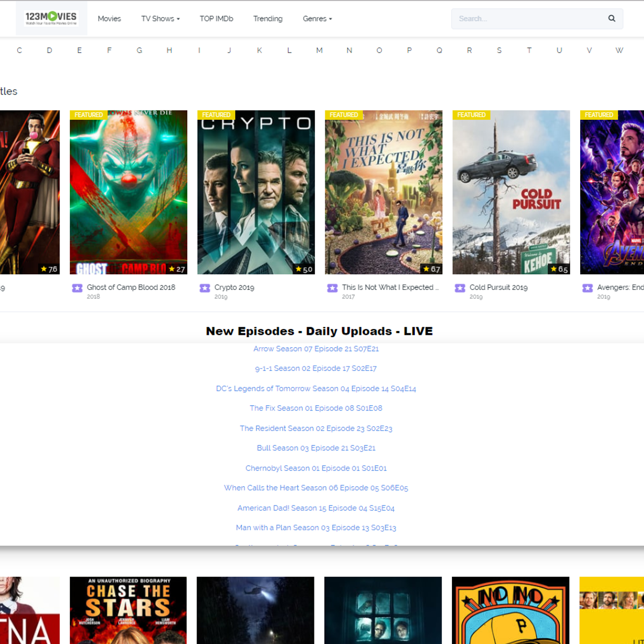Screen dimensions: 644x644
Task: Filter titles by letter P
Action: [x=409, y=50]
